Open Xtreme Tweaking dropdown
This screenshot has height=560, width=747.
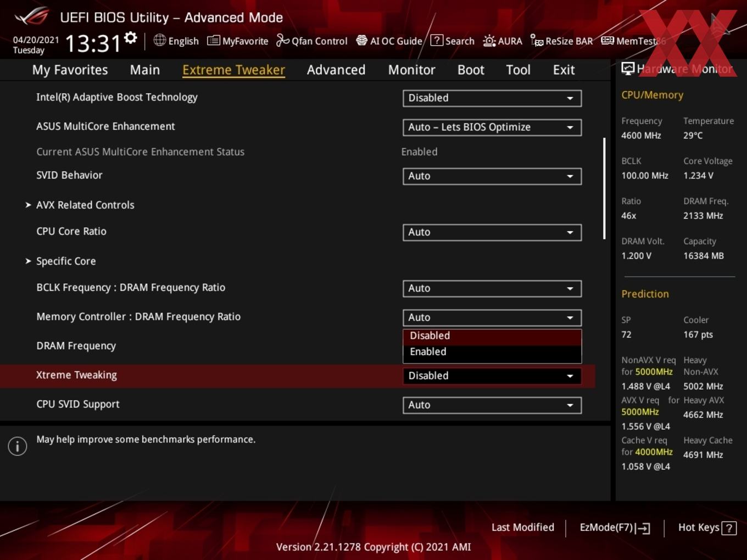492,376
